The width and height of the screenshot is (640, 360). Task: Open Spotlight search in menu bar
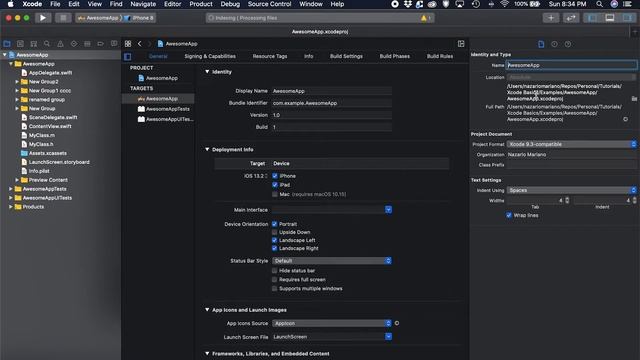pos(599,4)
